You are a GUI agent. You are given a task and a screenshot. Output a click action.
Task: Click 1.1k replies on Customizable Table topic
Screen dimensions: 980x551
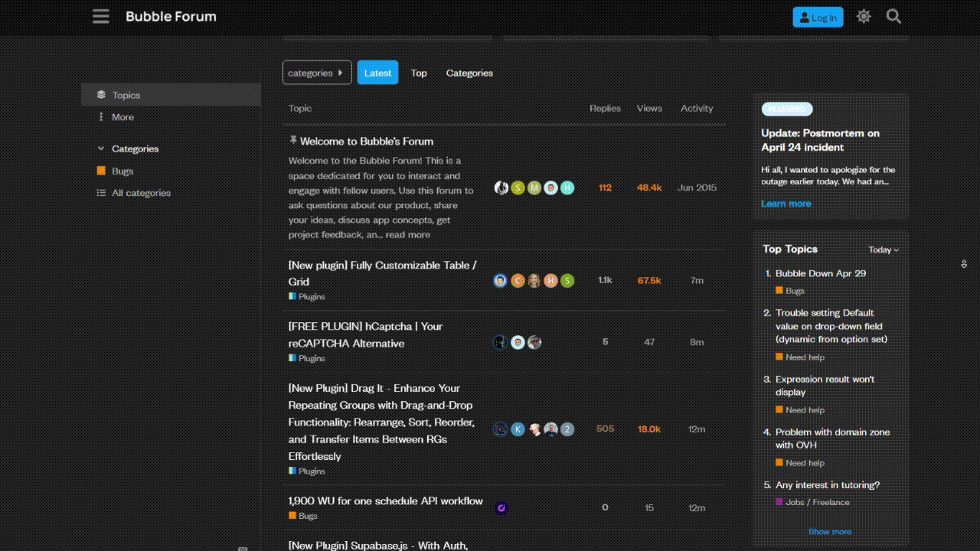tap(605, 281)
